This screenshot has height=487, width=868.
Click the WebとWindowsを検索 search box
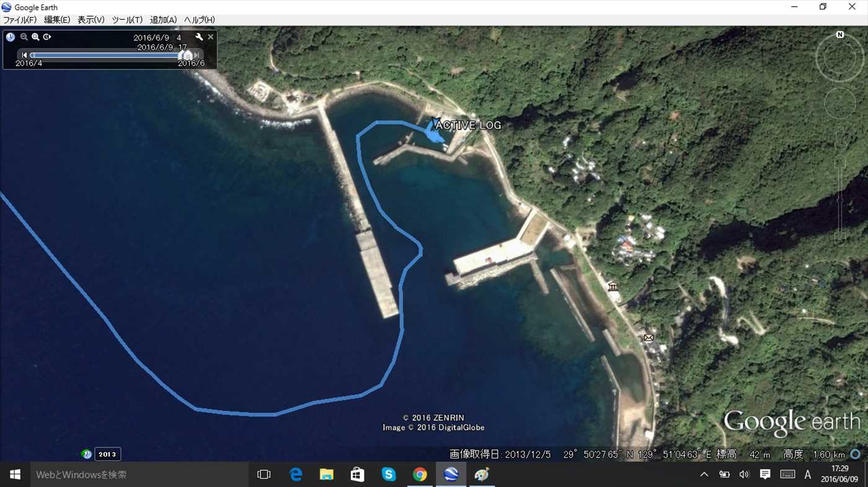click(x=139, y=475)
